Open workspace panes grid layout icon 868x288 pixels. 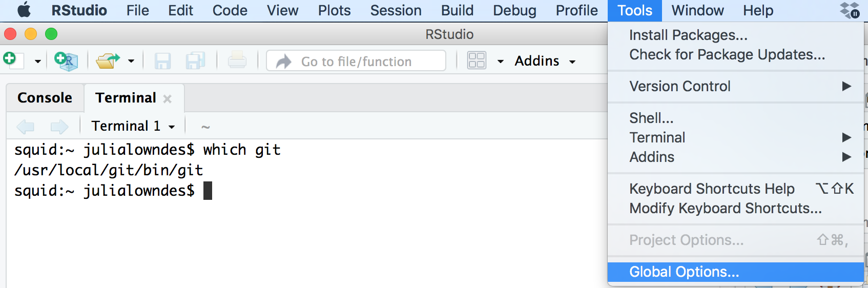[x=477, y=60]
